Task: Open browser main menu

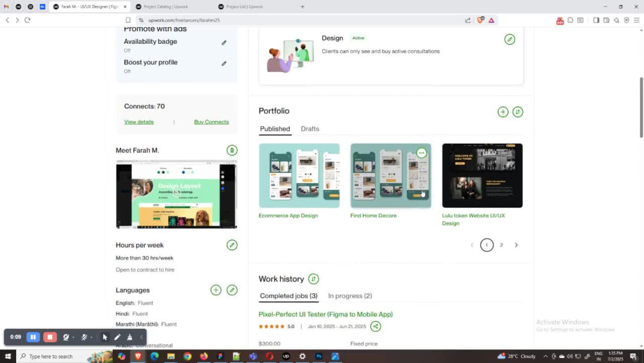Action: coord(636,20)
